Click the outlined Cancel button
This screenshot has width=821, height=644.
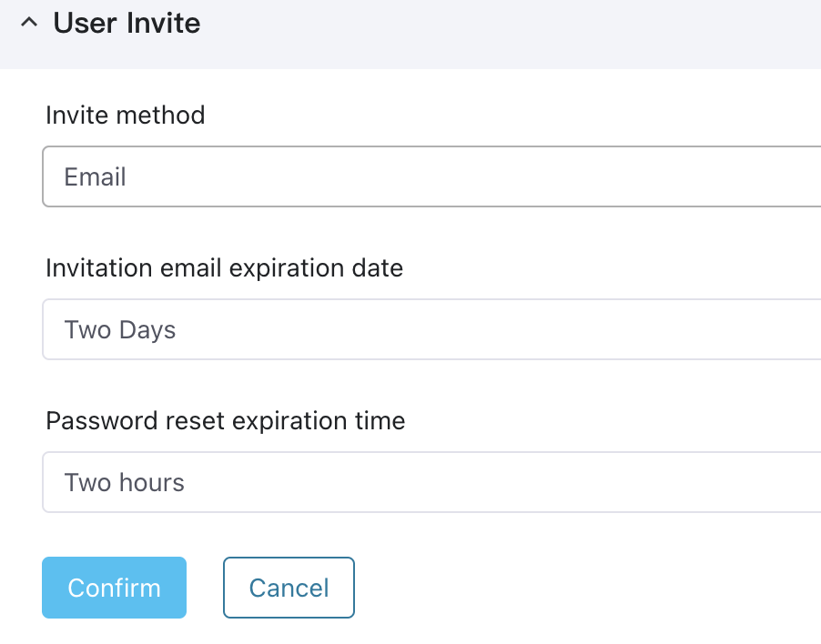point(289,588)
